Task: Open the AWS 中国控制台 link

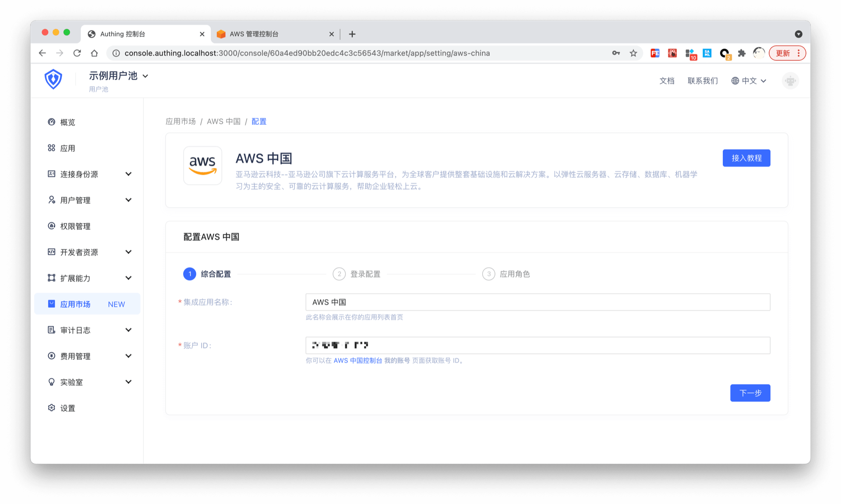Action: pos(357,360)
